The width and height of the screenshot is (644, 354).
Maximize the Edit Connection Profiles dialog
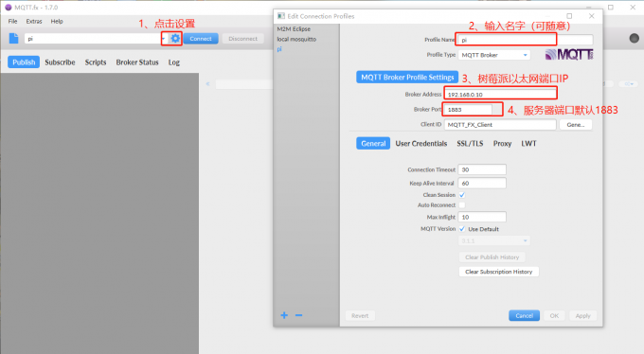coord(569,16)
